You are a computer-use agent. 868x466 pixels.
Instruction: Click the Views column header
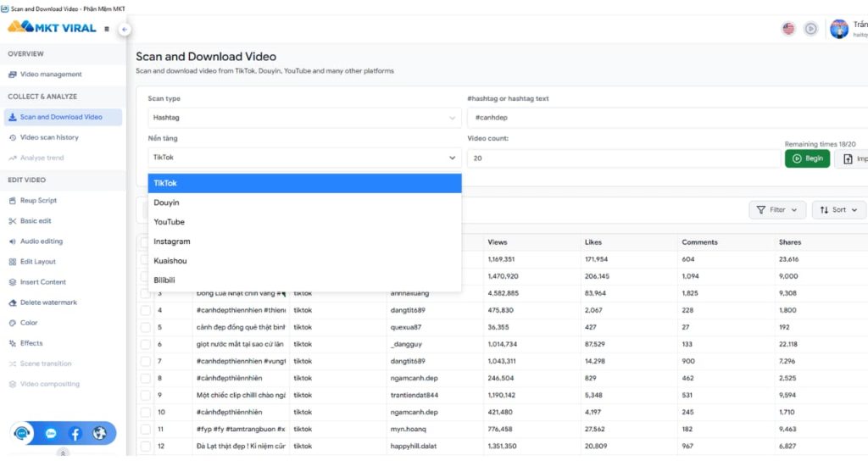point(497,242)
